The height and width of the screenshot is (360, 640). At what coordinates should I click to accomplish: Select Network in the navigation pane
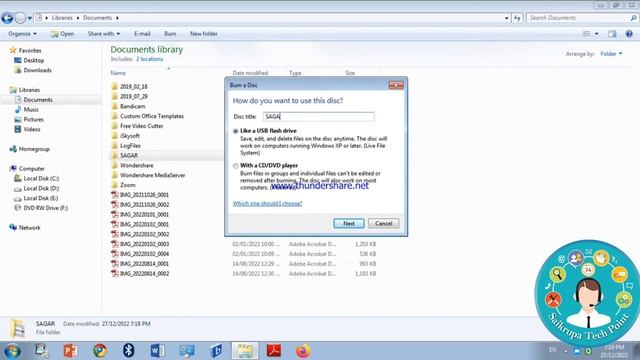29,228
